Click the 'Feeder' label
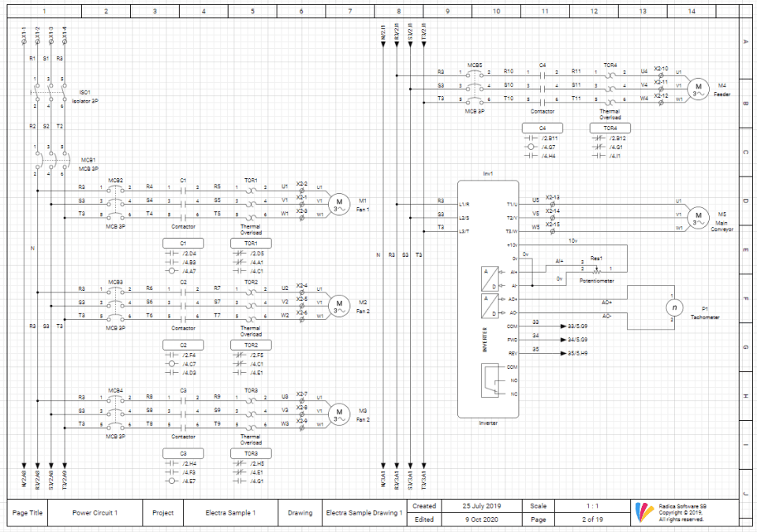Screen dimensions: 757x532 [x=722, y=94]
